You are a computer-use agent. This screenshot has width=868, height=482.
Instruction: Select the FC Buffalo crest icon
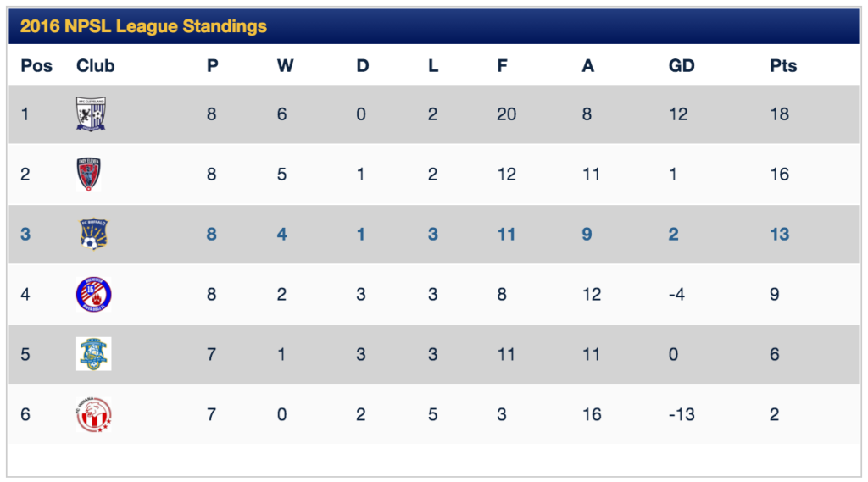tap(93, 234)
